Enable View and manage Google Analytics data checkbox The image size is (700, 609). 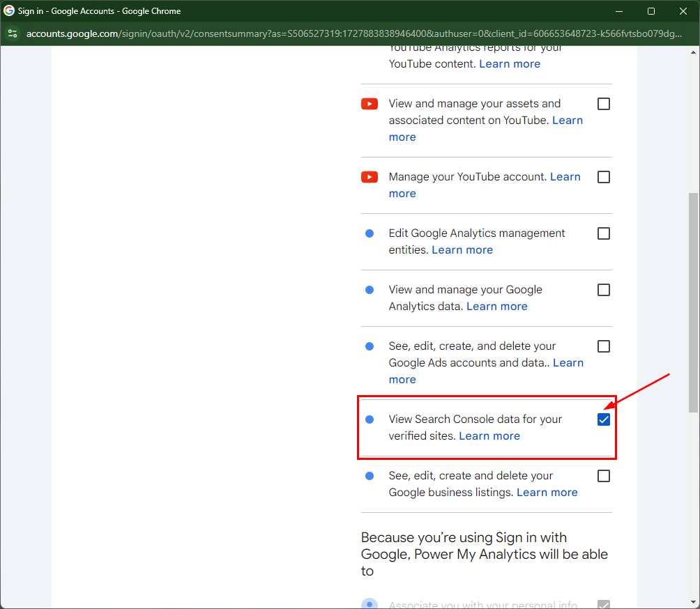604,290
